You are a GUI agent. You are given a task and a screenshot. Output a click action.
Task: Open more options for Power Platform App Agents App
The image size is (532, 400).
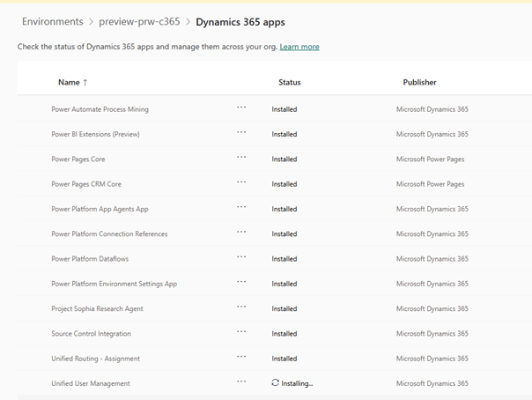[x=241, y=207]
